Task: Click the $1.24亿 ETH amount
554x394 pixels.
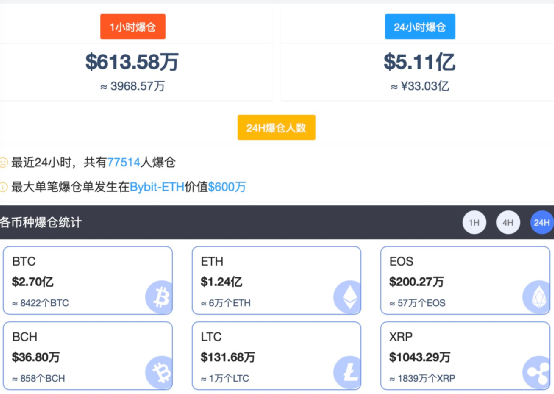Action: click(x=222, y=282)
